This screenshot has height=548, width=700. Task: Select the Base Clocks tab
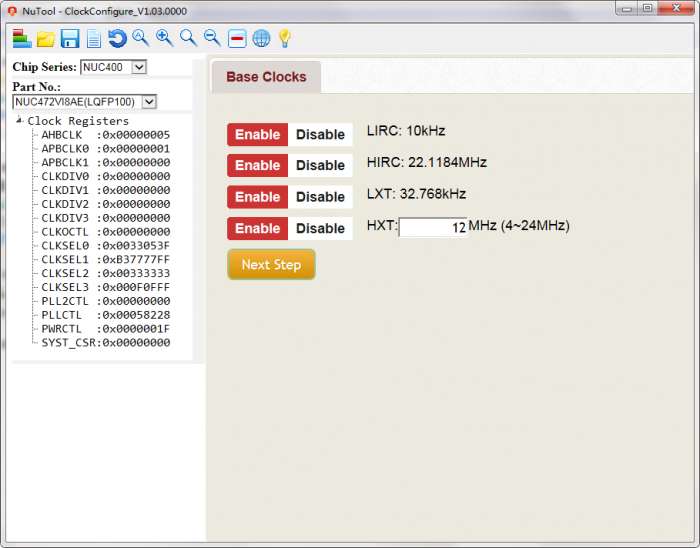coord(266,77)
